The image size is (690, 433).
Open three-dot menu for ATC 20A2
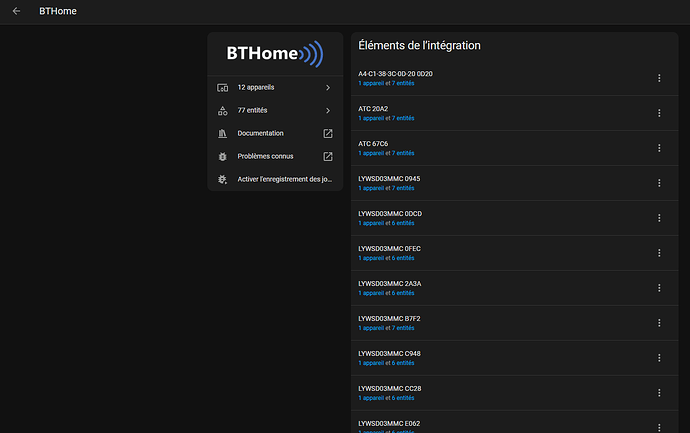[x=659, y=113]
